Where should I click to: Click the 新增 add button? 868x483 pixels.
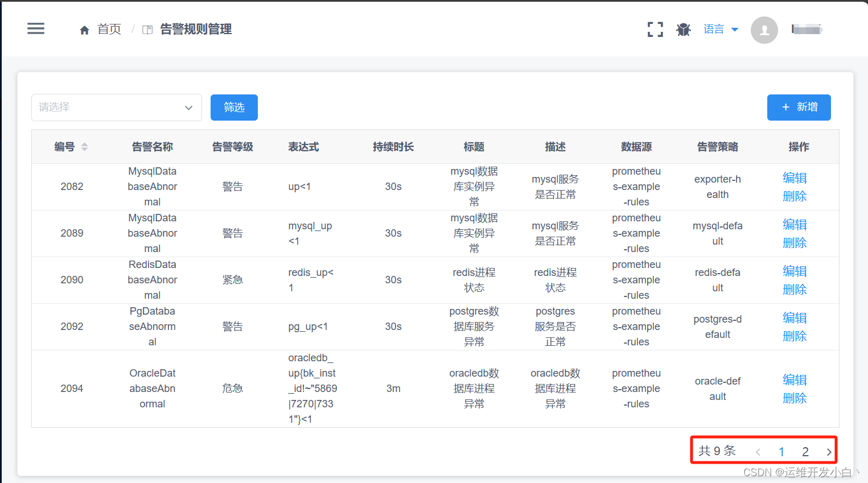(x=799, y=108)
